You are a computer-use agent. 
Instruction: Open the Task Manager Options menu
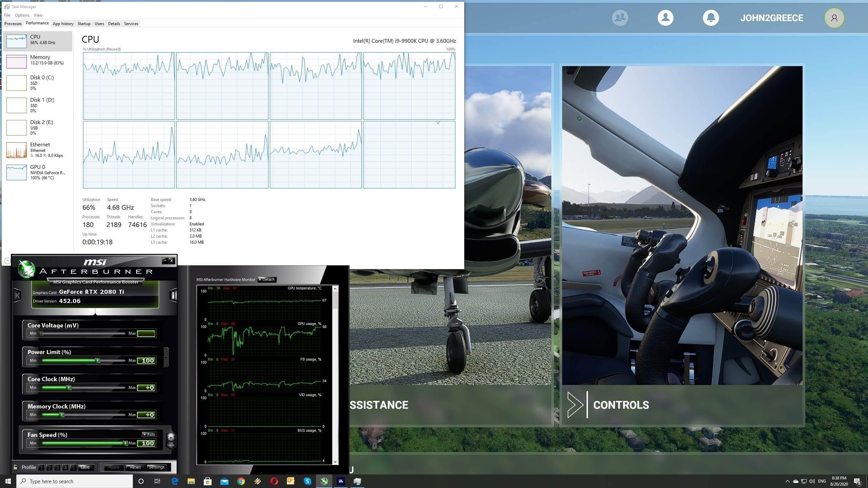(22, 14)
